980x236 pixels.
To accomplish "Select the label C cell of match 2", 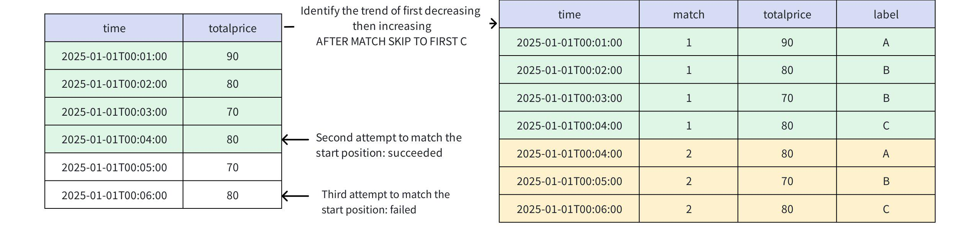I will (x=885, y=209).
